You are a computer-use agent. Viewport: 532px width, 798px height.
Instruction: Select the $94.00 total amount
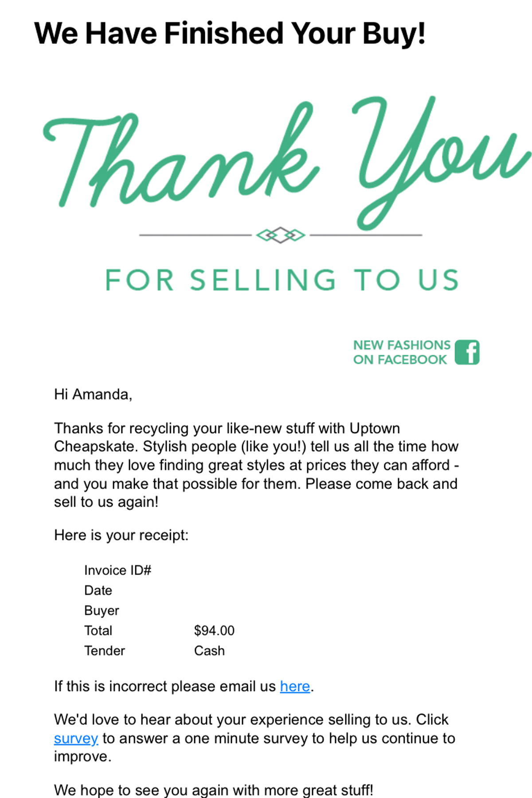[214, 630]
